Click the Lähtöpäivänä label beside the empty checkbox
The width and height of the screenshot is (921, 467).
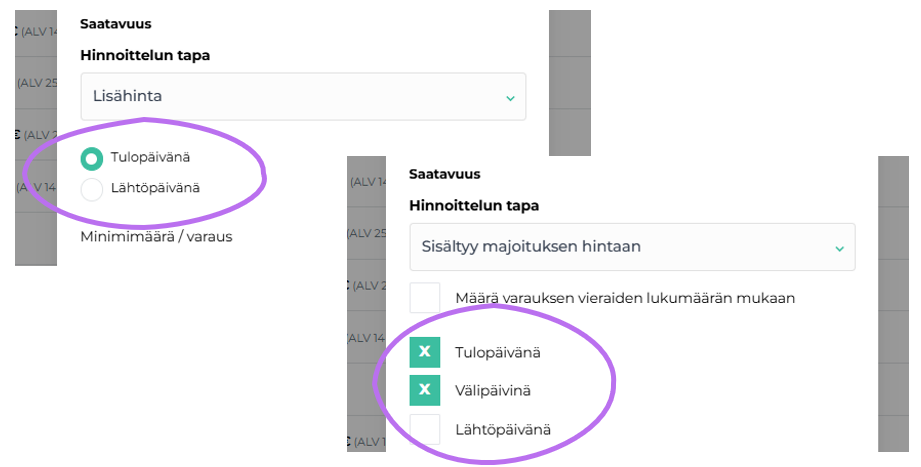502,429
